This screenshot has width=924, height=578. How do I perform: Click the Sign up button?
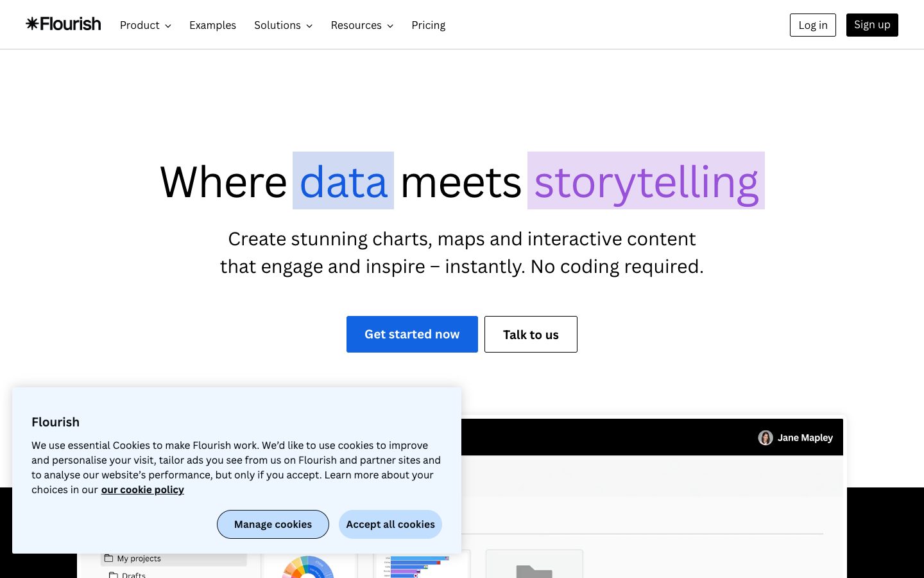click(x=872, y=25)
